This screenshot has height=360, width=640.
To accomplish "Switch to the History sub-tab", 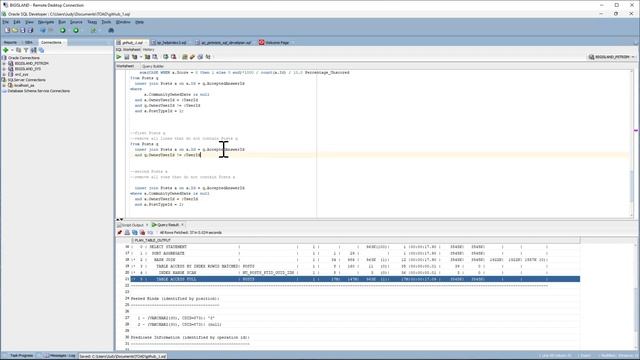I will 149,50.
